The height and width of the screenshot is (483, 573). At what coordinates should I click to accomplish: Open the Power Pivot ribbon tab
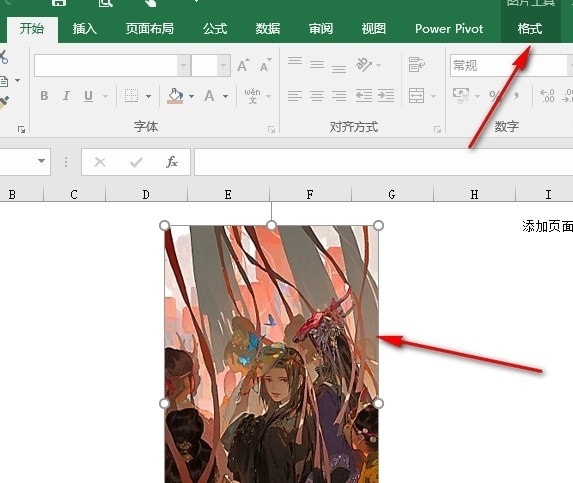pyautogui.click(x=449, y=28)
